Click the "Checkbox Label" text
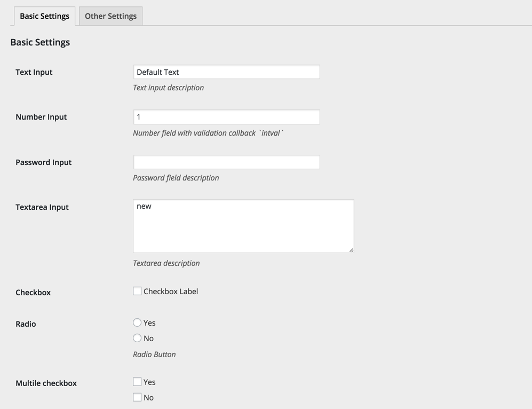This screenshot has height=409, width=532. (x=171, y=292)
